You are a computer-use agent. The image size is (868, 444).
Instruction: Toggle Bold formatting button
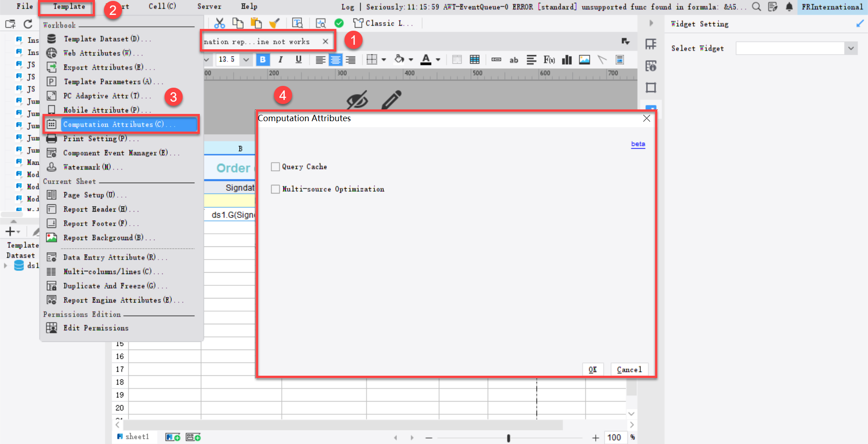coord(263,60)
